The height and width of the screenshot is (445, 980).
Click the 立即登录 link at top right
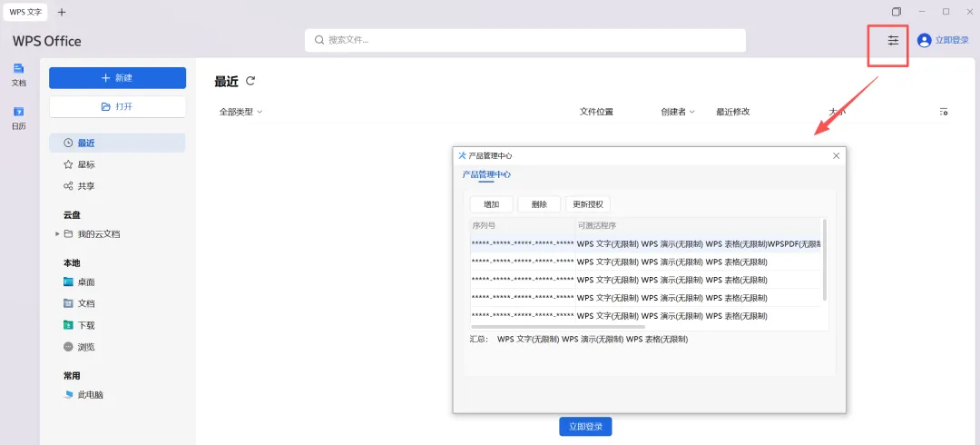click(951, 40)
